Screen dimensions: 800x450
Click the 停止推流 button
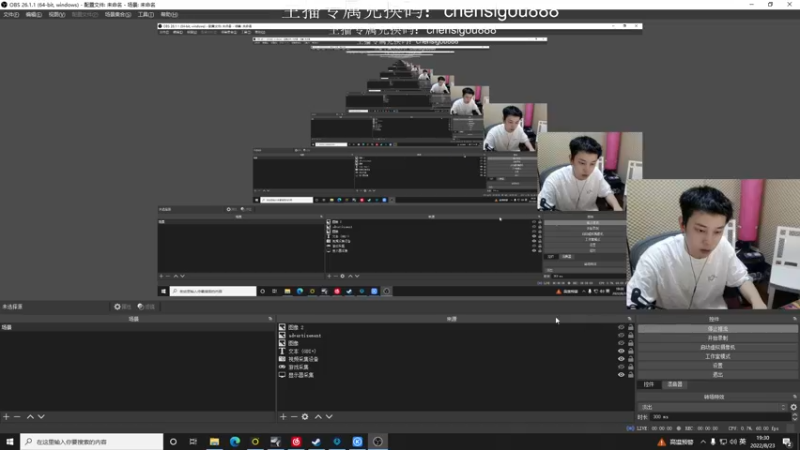pos(717,329)
